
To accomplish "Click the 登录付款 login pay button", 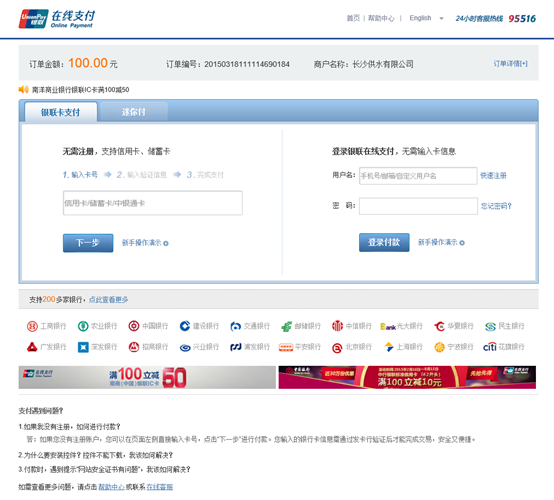I will point(384,242).
